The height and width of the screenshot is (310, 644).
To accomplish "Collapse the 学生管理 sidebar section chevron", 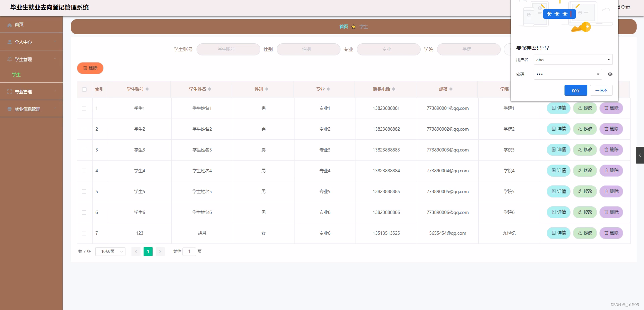I will click(x=55, y=59).
